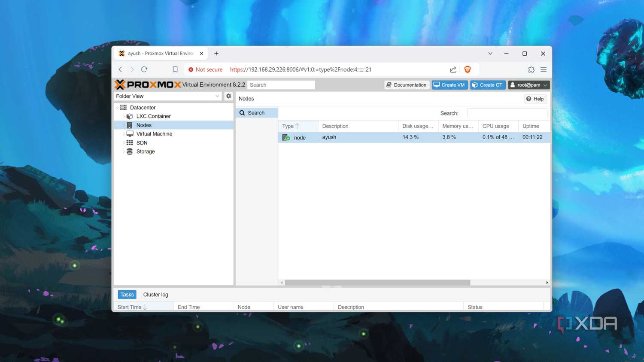
Task: Open the Documentation button
Action: (x=407, y=85)
